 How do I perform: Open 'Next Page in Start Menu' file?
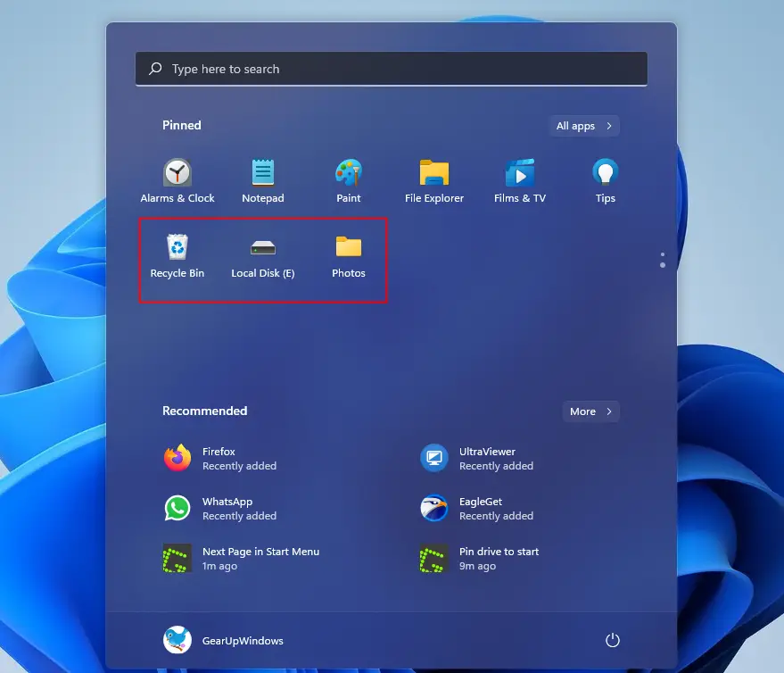click(242, 559)
